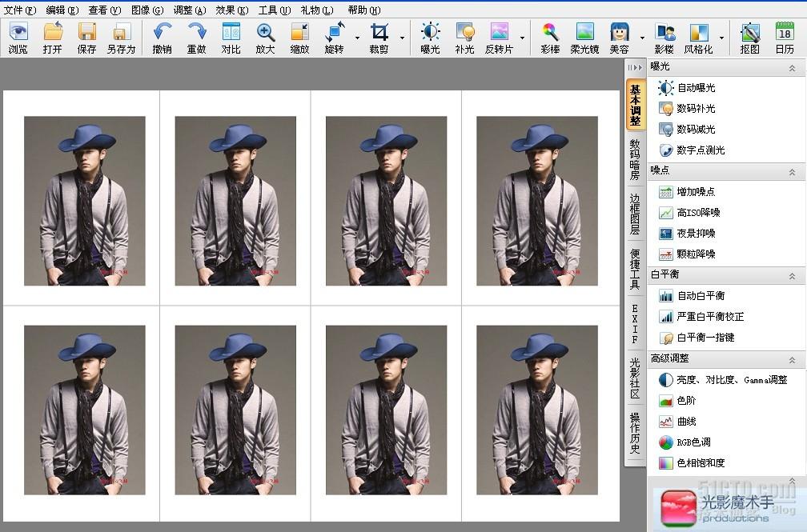
Task: Open dropdown arrow next to 裁剪
Action: coord(402,38)
